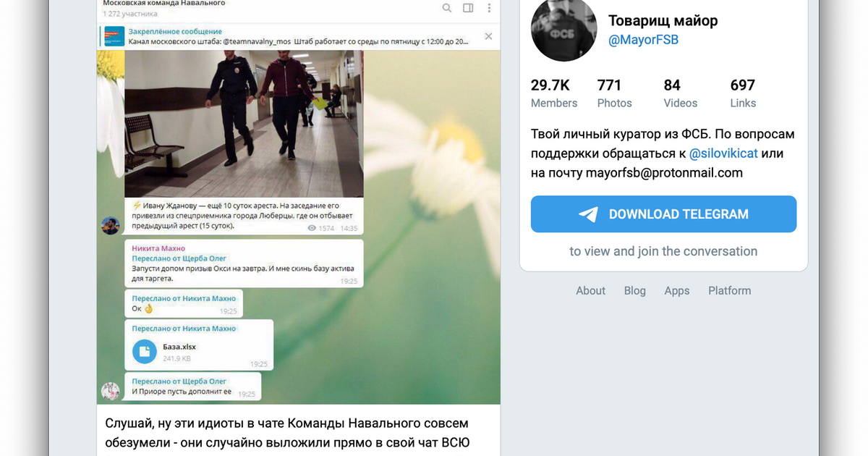Screen dimensions: 868x456
Task: Click the sender avatar beside 'И Приоре пусть дополнит ее'
Action: (x=110, y=392)
